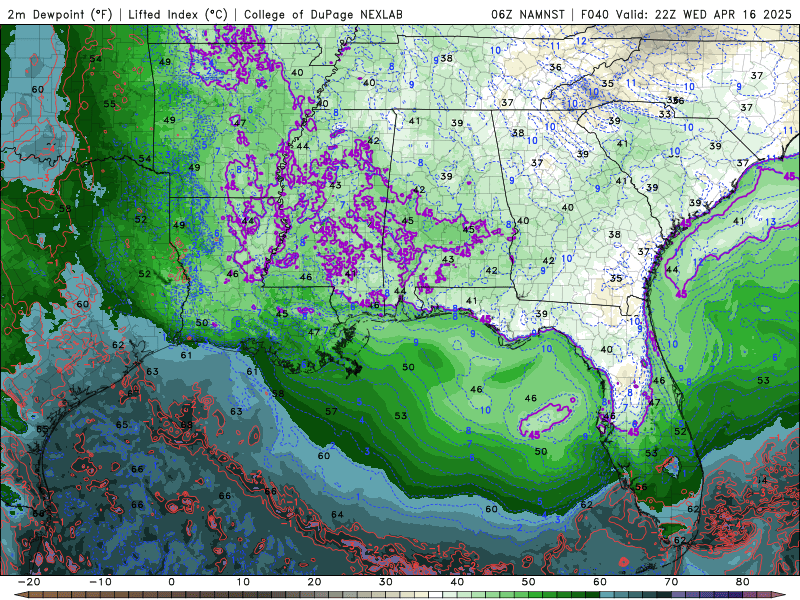Click the "30" color scale label

(x=386, y=582)
